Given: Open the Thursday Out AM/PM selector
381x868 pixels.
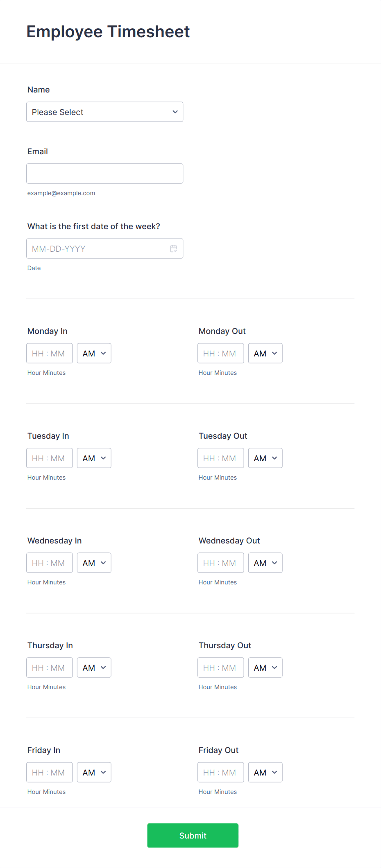Looking at the screenshot, I should (x=265, y=667).
